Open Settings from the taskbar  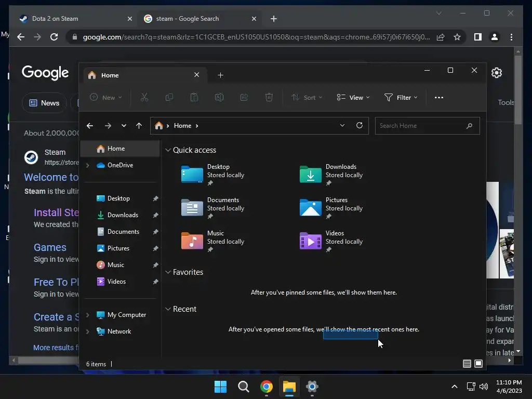coord(312,387)
